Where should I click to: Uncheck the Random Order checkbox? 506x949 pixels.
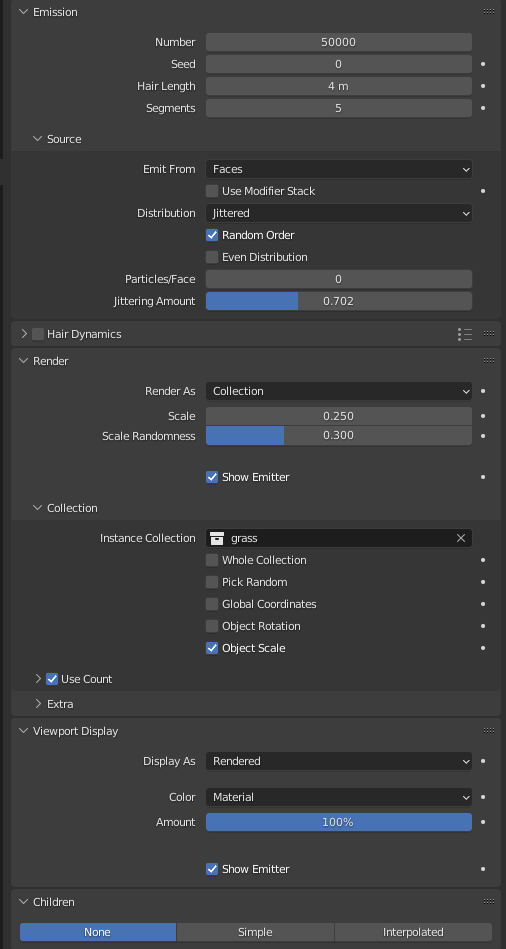pyautogui.click(x=212, y=235)
